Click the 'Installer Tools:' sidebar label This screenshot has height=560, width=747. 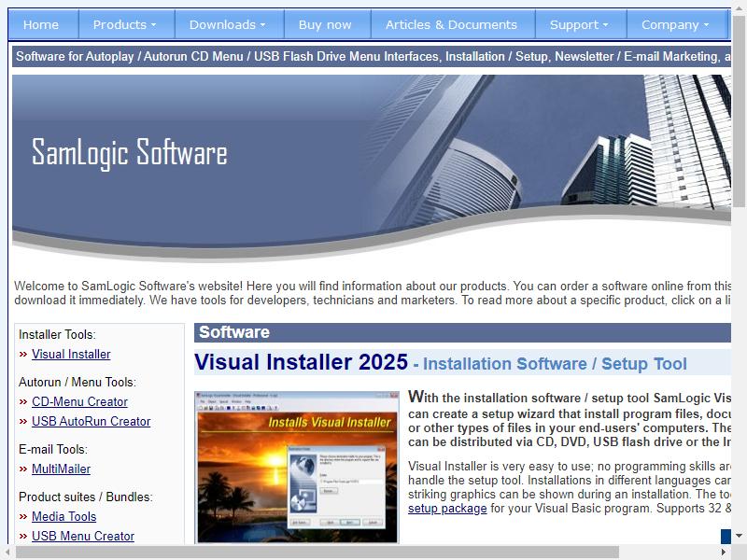pos(57,335)
